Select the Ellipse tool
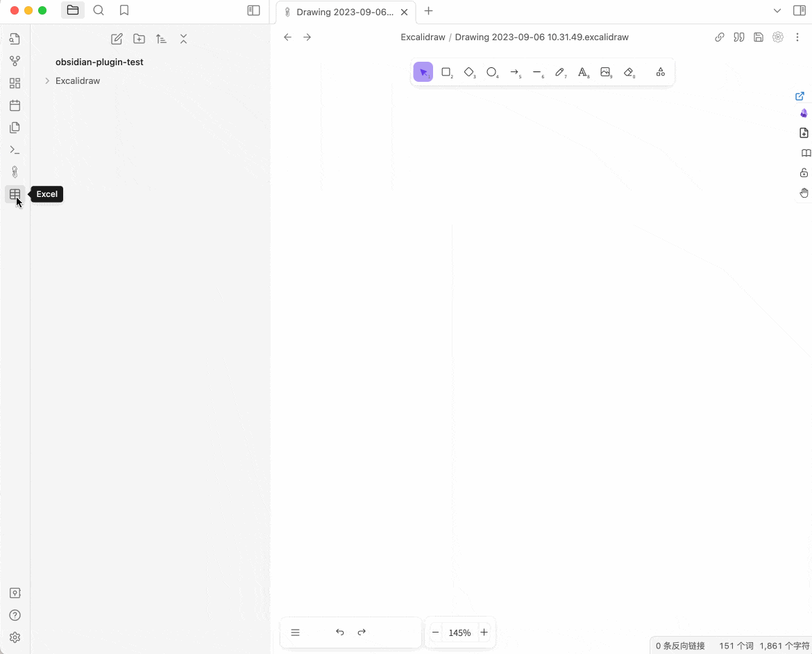812x654 pixels. coord(491,72)
